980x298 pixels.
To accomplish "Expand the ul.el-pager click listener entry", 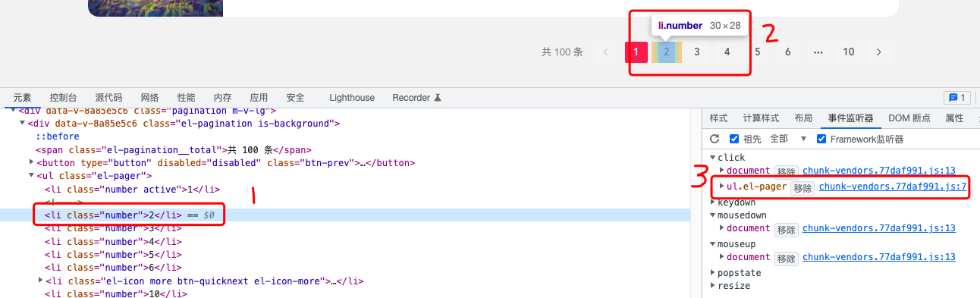I will click(x=721, y=187).
